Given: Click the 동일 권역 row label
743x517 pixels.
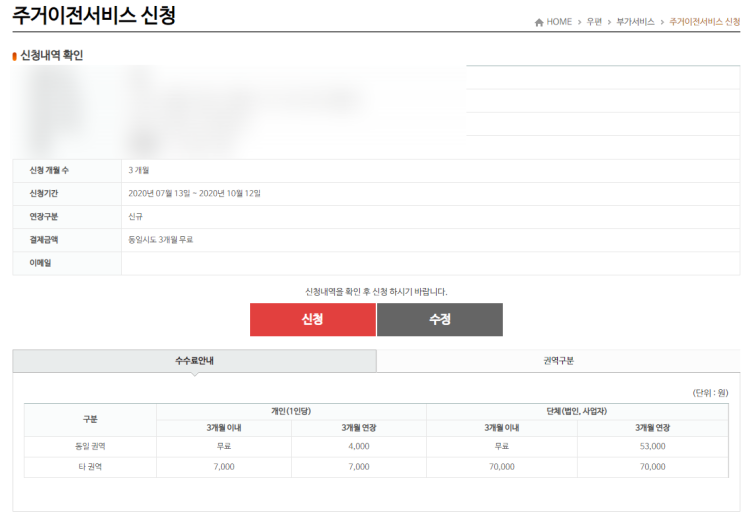Looking at the screenshot, I should pyautogui.click(x=90, y=446).
